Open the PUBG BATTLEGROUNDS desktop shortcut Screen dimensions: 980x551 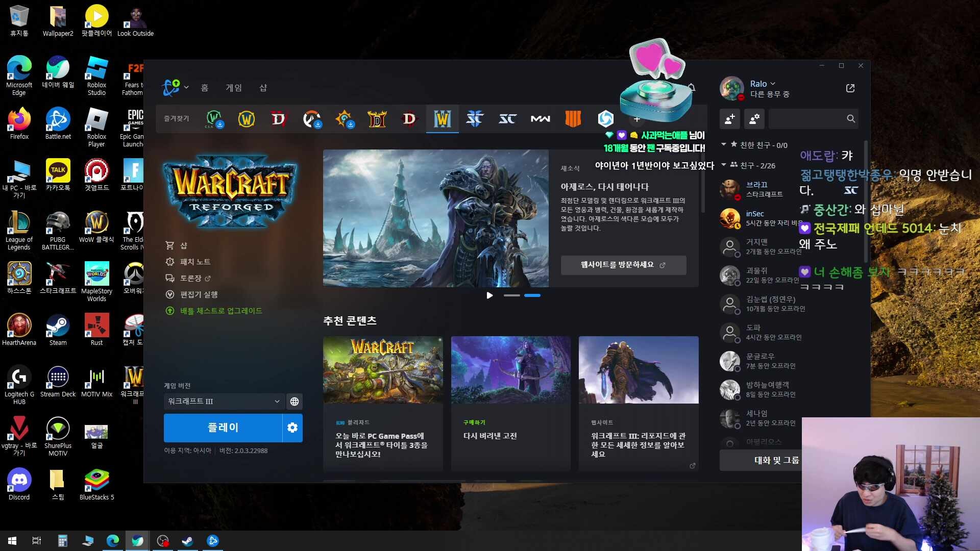pos(58,230)
